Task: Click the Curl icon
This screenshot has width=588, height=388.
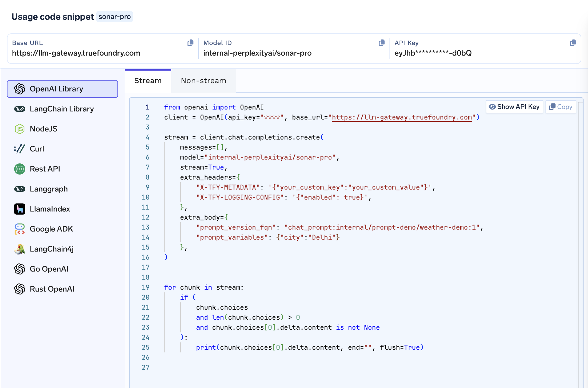Action: click(x=20, y=149)
